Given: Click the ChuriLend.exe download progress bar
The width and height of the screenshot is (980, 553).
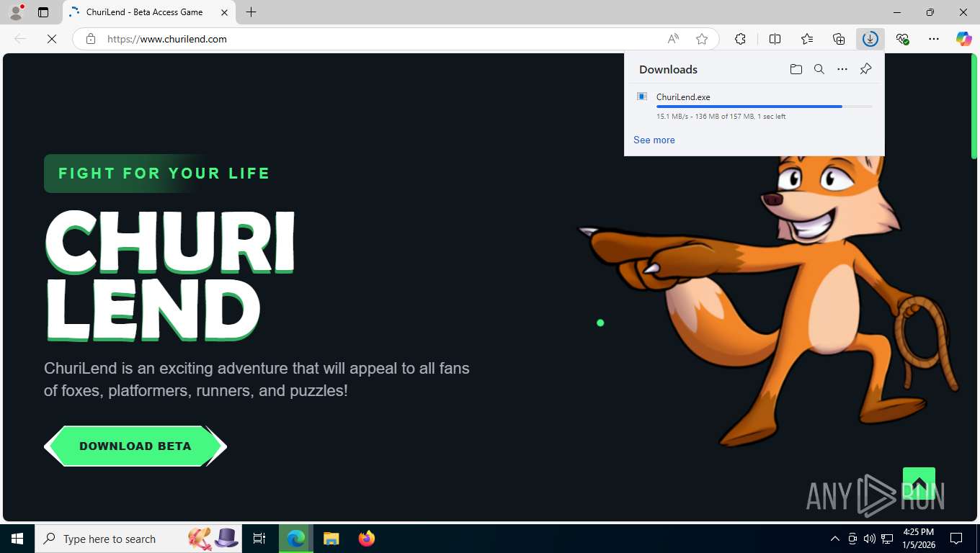Looking at the screenshot, I should click(764, 107).
